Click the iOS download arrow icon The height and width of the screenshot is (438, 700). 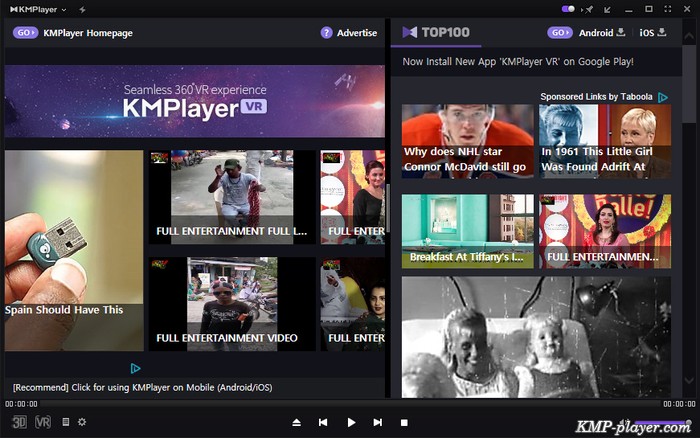[662, 32]
